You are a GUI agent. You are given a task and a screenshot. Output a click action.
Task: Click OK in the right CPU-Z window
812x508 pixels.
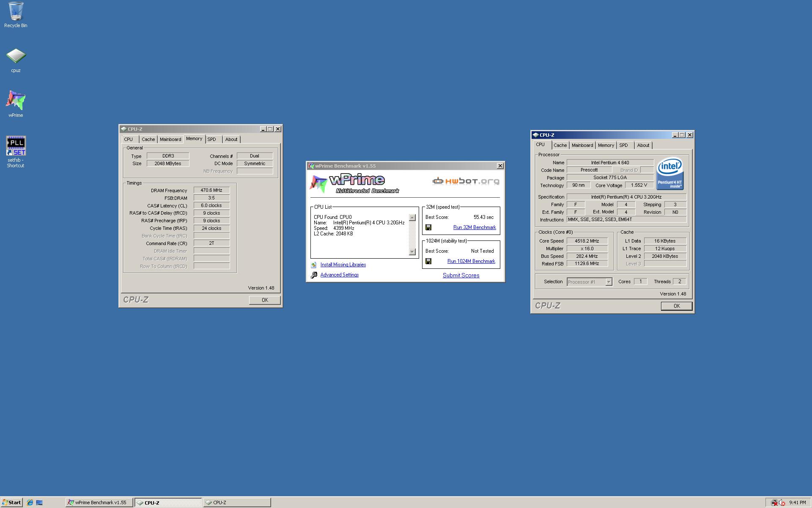[677, 306]
